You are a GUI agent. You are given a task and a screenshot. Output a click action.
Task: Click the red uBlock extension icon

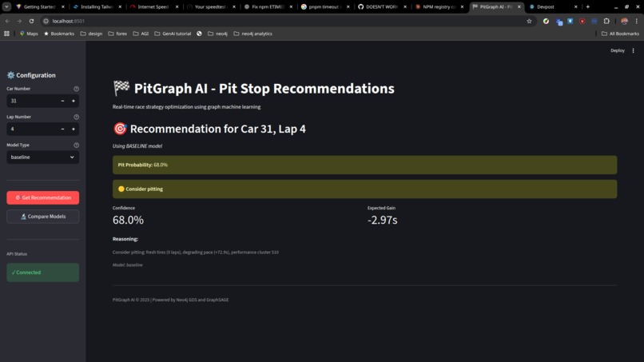pyautogui.click(x=582, y=21)
